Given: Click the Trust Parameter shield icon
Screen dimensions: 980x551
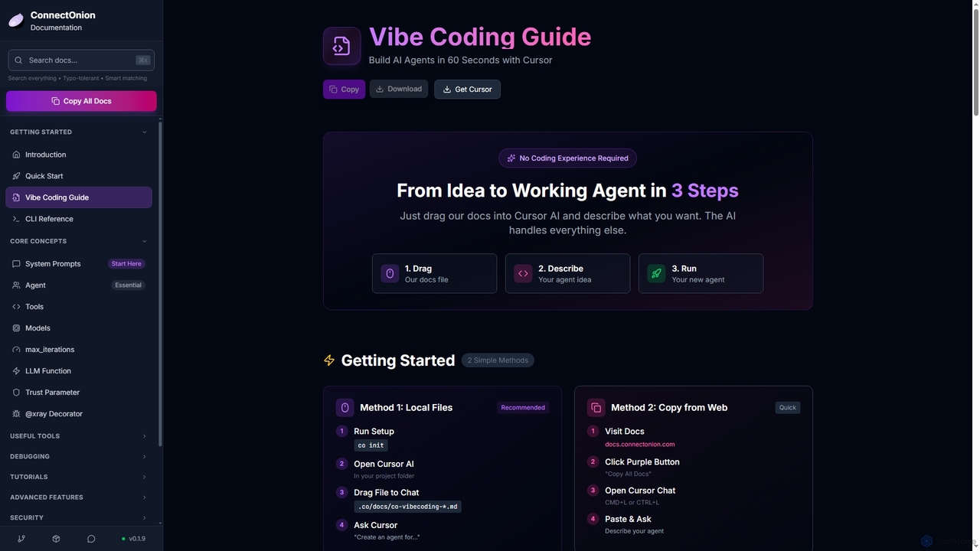Looking at the screenshot, I should point(17,393).
